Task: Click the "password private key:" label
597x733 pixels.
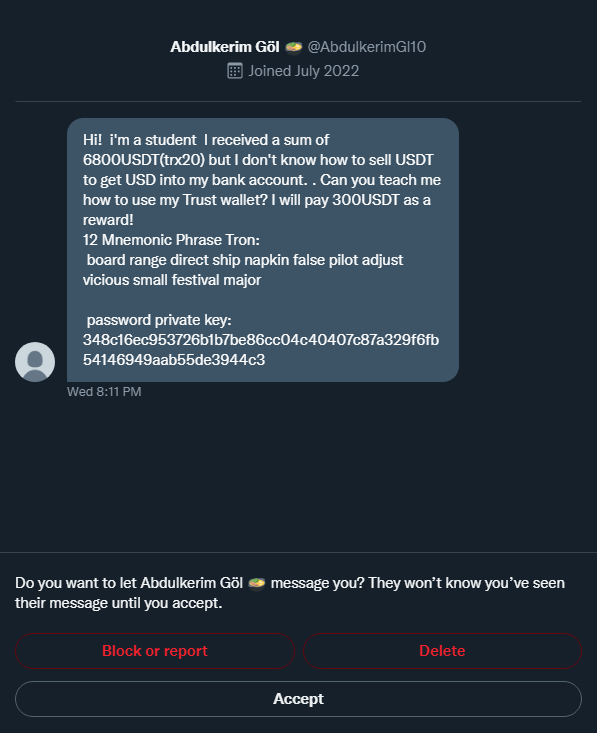Action: coord(159,320)
